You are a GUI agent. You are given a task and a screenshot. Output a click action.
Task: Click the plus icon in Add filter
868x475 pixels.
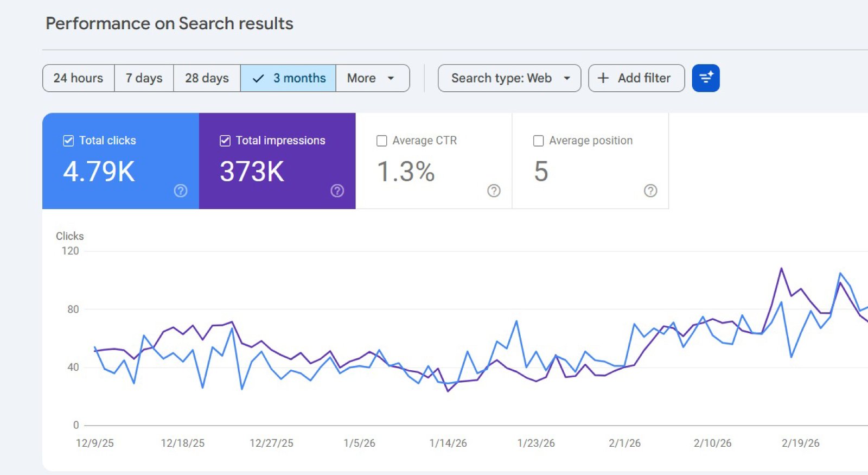coord(603,78)
